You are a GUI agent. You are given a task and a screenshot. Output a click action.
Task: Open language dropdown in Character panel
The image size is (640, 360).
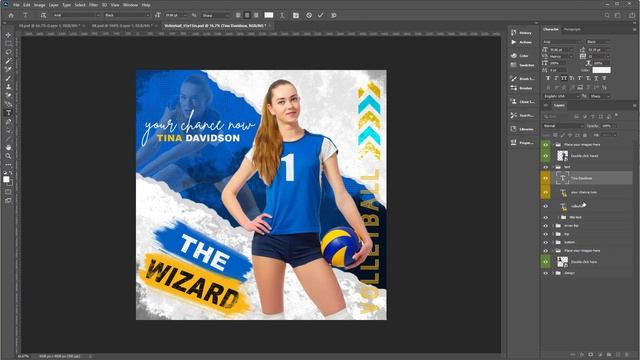561,96
